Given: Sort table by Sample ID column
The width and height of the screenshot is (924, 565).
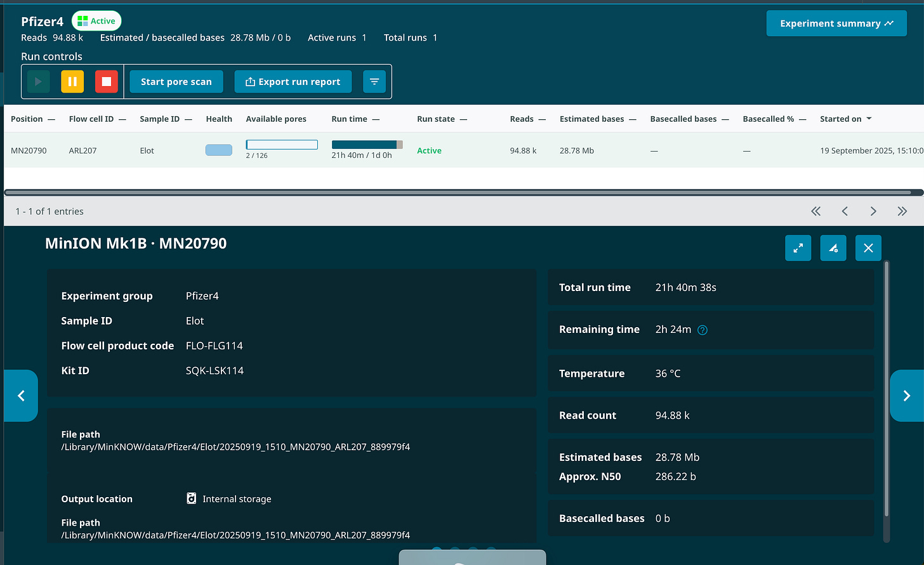Looking at the screenshot, I should coord(166,119).
